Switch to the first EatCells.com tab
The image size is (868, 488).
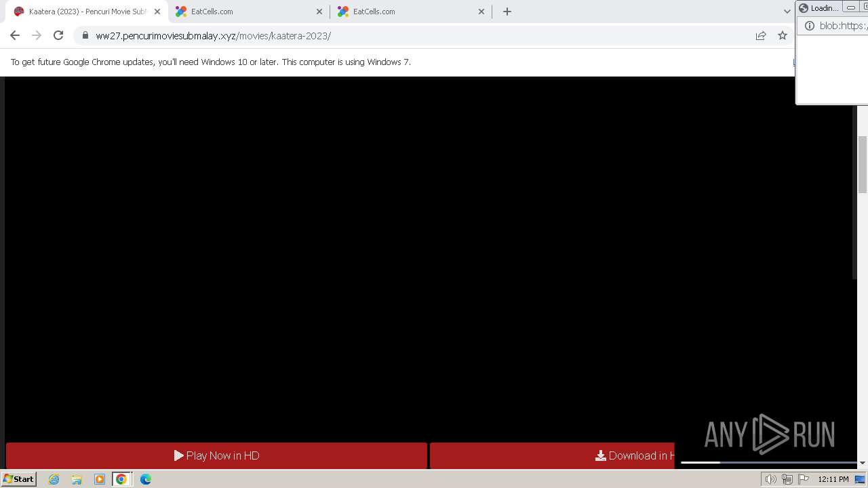pos(248,12)
